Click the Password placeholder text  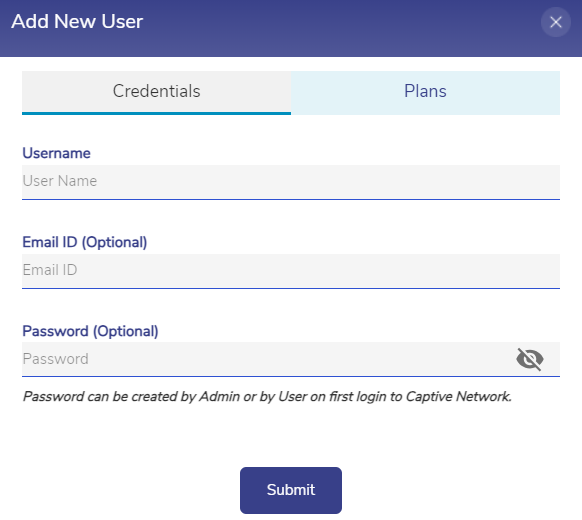coord(56,359)
